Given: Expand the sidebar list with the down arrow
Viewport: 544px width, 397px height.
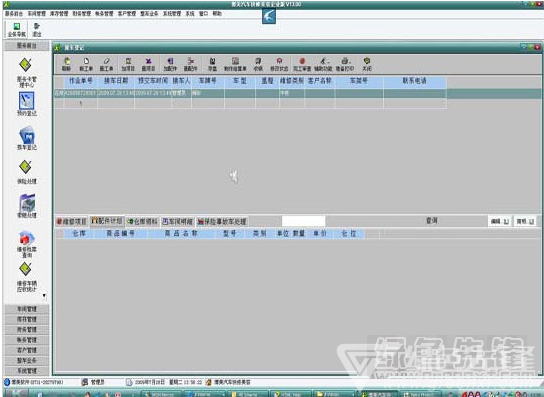Looking at the screenshot, I should (44, 296).
